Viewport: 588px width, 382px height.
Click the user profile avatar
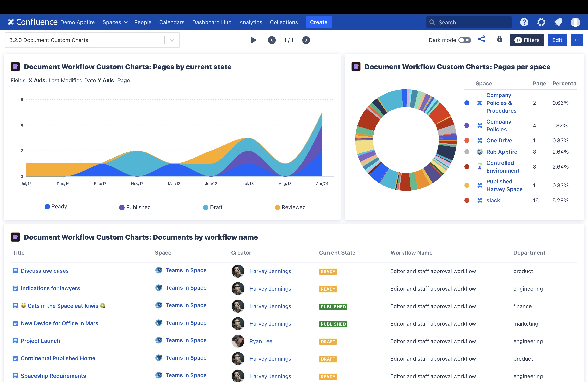tap(575, 22)
